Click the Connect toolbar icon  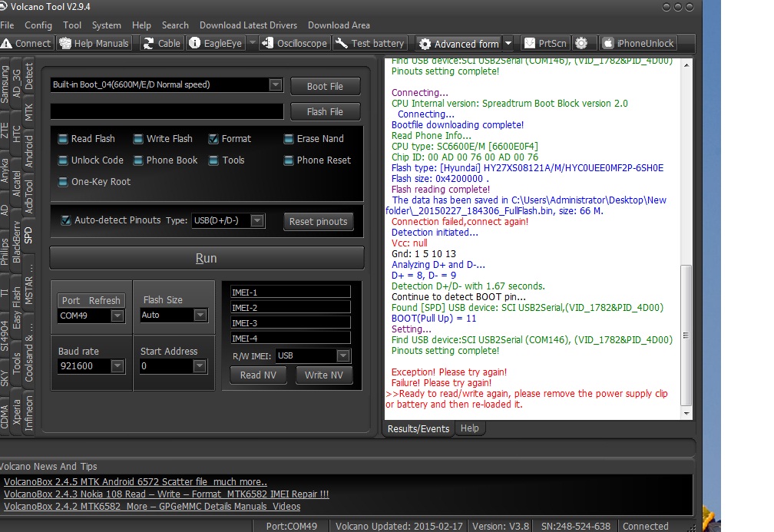click(x=6, y=44)
